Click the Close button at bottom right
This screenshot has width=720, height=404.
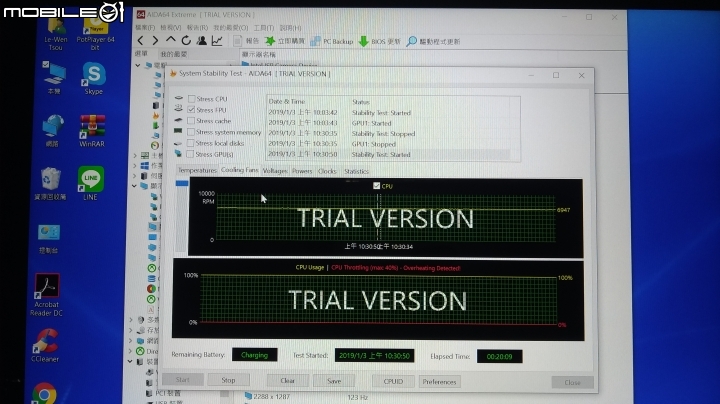click(572, 382)
